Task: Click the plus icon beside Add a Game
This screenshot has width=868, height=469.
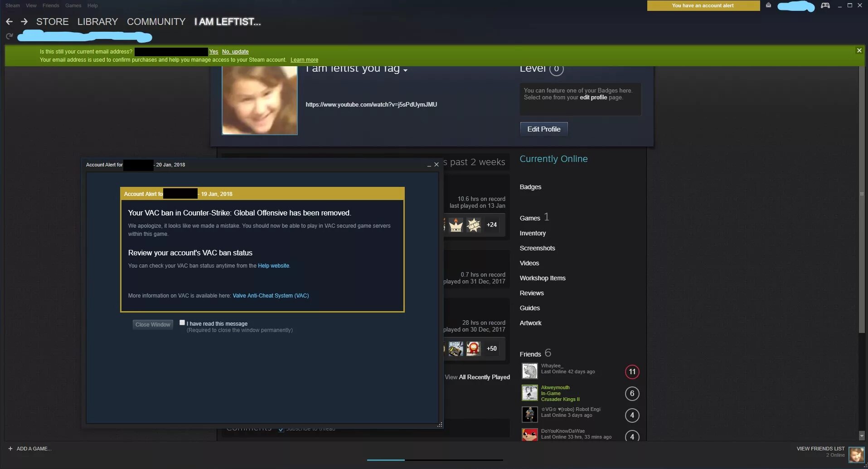Action: [x=10, y=449]
